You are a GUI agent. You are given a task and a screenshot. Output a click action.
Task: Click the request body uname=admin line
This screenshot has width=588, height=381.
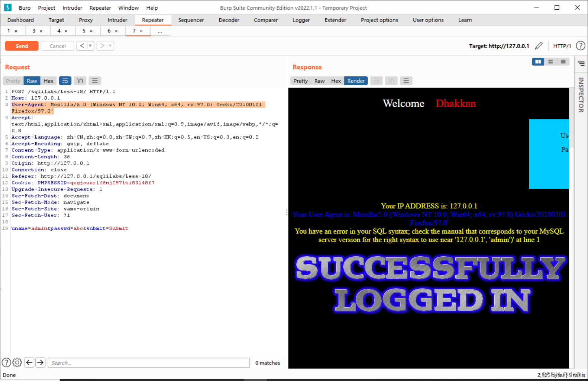[70, 228]
